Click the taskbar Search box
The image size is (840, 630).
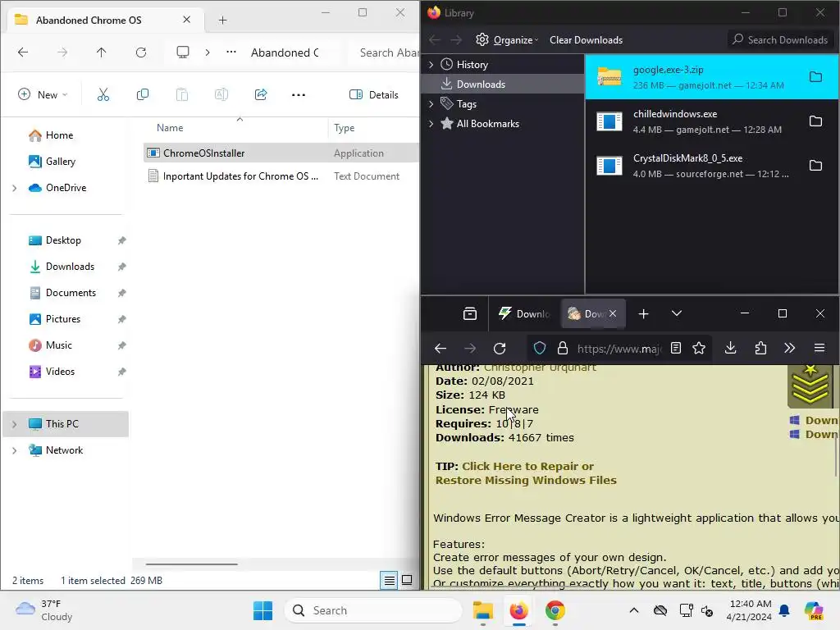373,610
